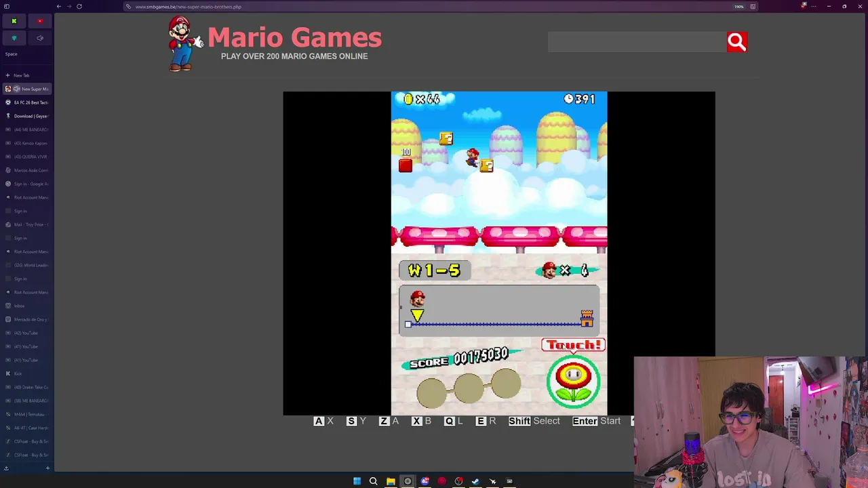Switch to (43) QUERIA VIVIR tab
The image size is (868, 488).
click(26, 157)
